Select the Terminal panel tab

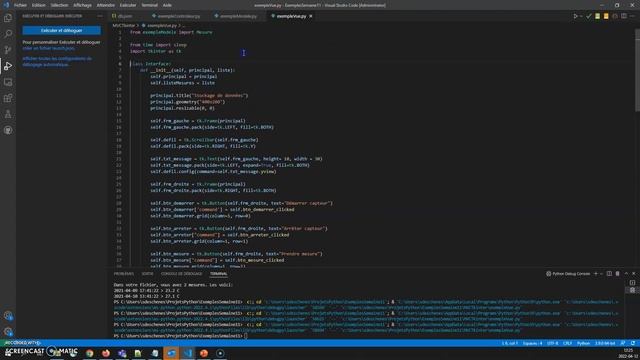pyautogui.click(x=219, y=274)
